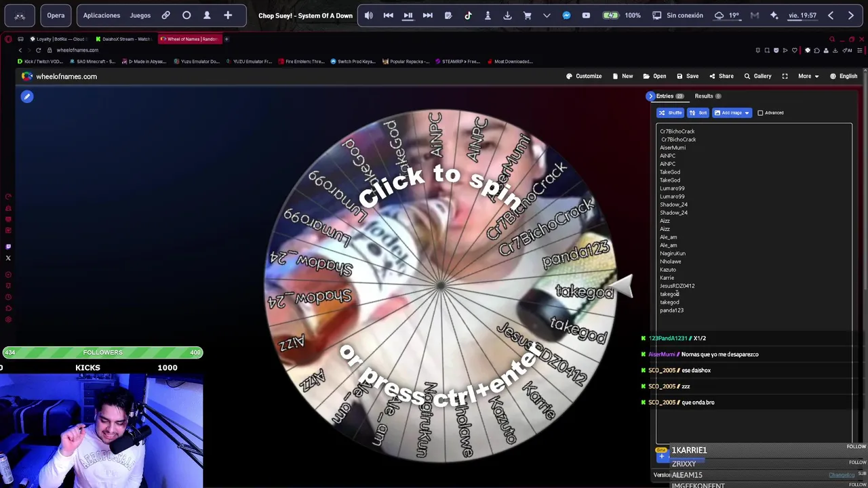This screenshot has height=488, width=868.
Task: Open the shopping cart icon
Action: point(527,16)
